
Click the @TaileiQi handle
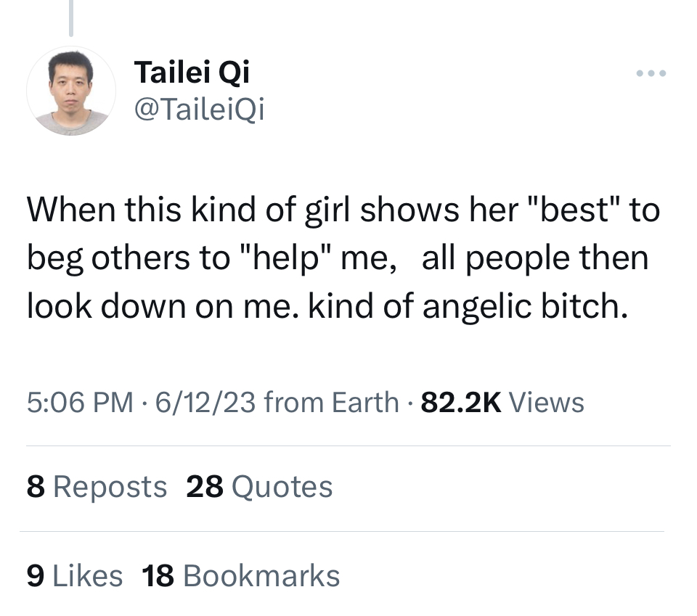click(x=200, y=110)
